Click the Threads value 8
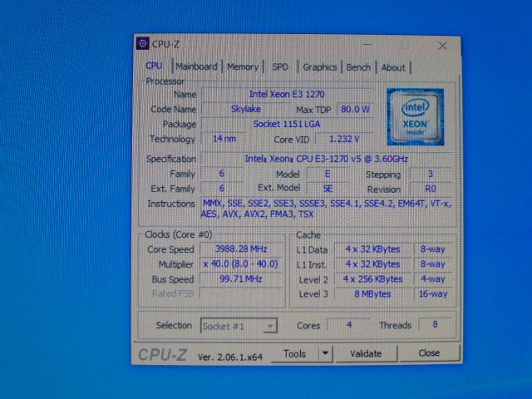The height and width of the screenshot is (399, 532). pos(436,324)
